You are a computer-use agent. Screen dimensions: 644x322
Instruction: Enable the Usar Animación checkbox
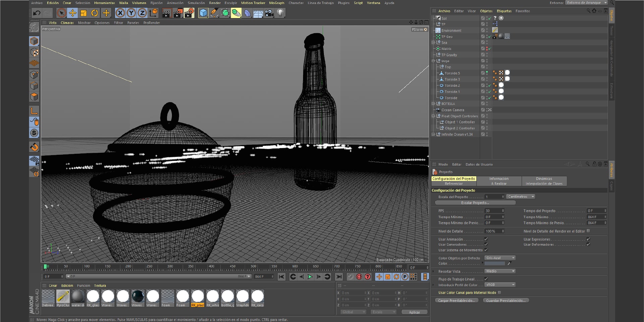[x=486, y=239]
